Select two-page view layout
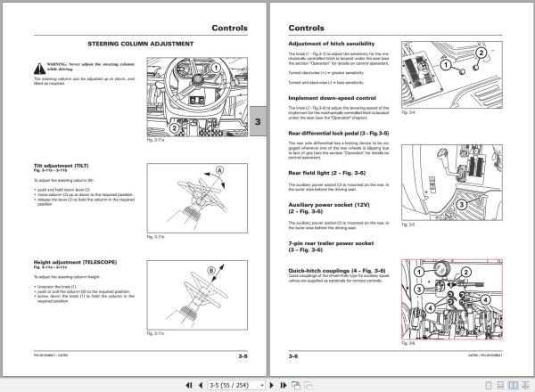This screenshot has width=535, height=392. point(513,385)
